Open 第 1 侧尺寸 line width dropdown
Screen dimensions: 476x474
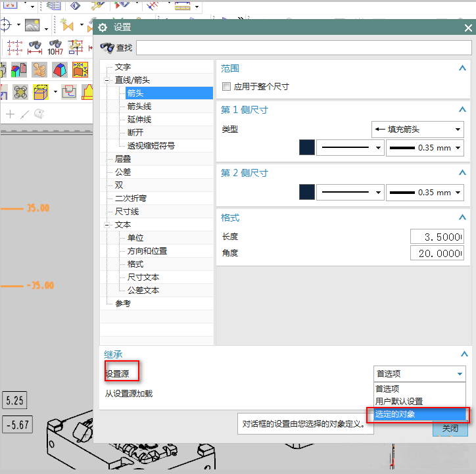point(425,148)
